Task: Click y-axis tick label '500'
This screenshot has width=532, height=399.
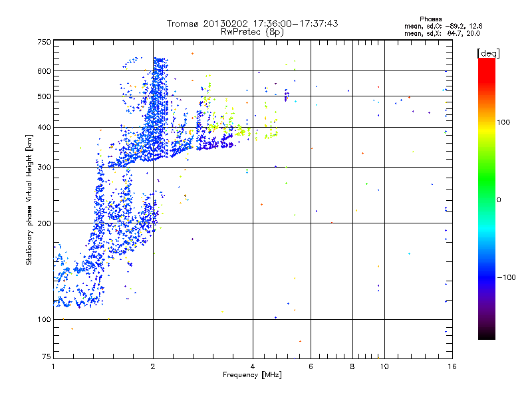Action: pos(44,96)
